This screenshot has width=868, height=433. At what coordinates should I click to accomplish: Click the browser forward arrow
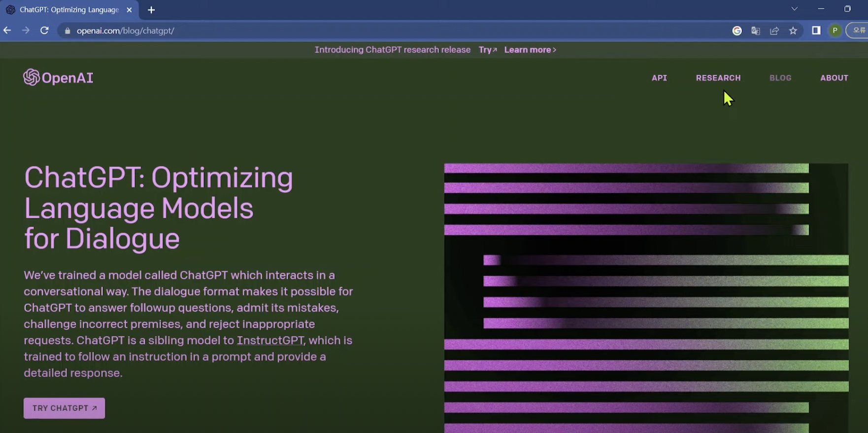click(26, 31)
